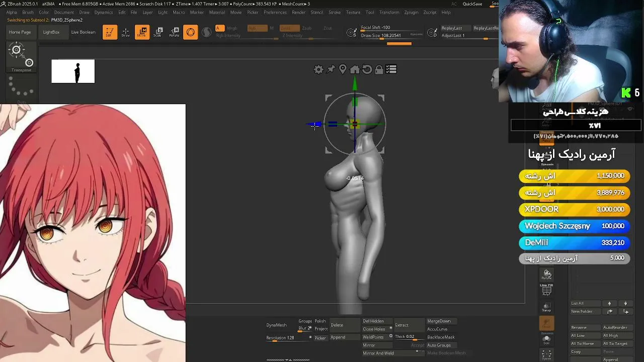Select the Rotate transform icon
The width and height of the screenshot is (644, 362).
click(x=174, y=32)
